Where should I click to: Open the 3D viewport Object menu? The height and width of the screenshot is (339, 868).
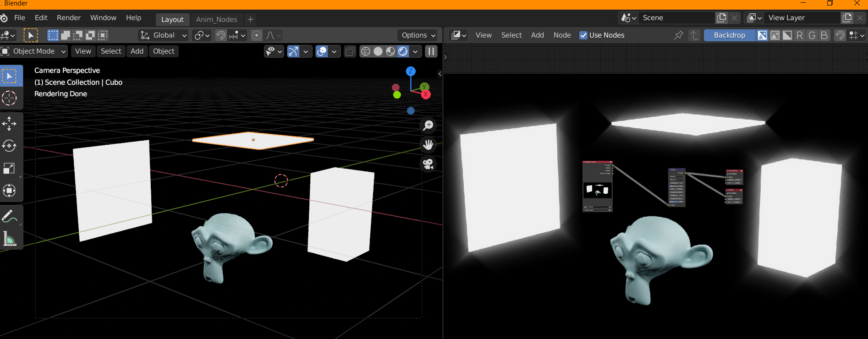tap(164, 51)
